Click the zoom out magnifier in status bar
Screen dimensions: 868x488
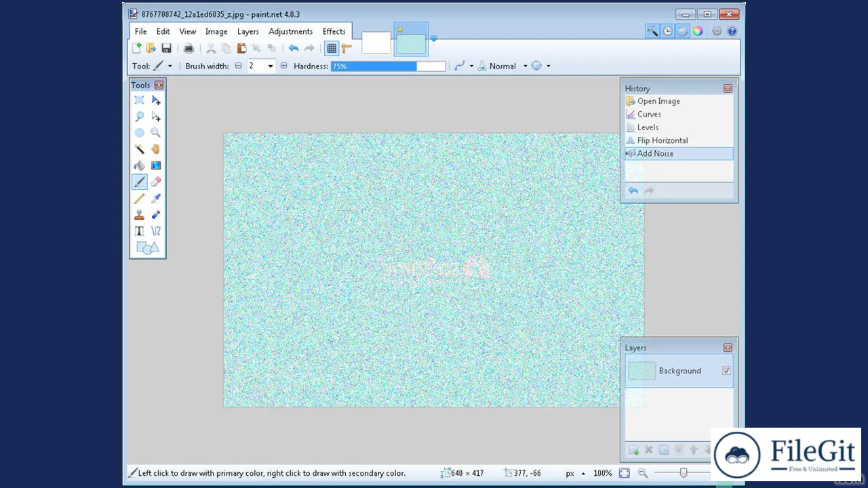pos(643,473)
